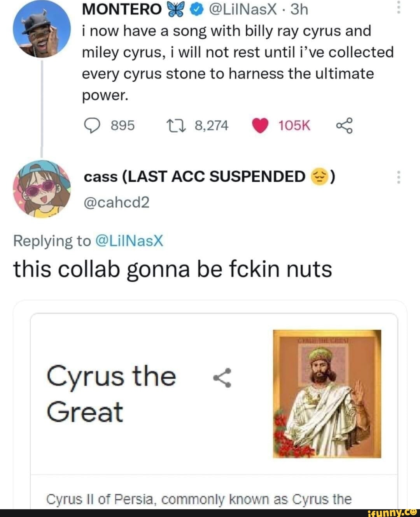Open the cass reply's three-dot menu

point(398,178)
